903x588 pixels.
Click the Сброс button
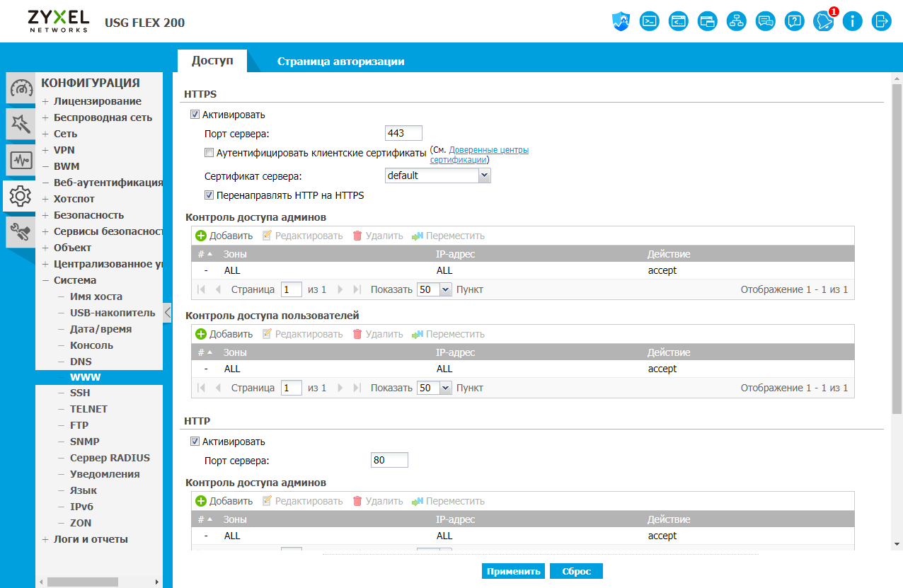tap(577, 572)
